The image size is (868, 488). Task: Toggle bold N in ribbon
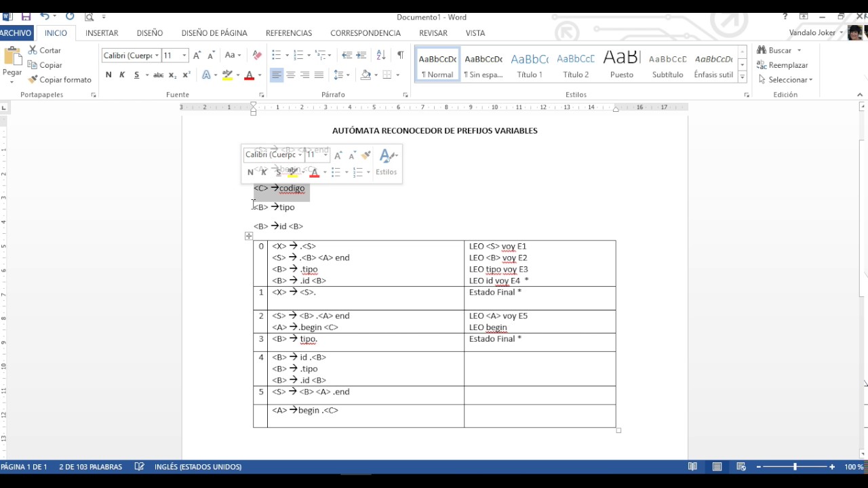108,75
